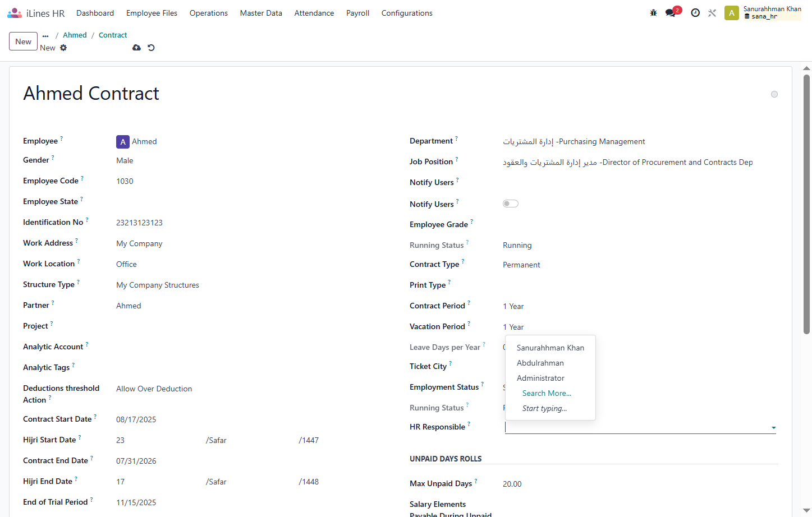Image resolution: width=812 pixels, height=517 pixels.
Task: Click the cloud save icon
Action: tap(136, 48)
